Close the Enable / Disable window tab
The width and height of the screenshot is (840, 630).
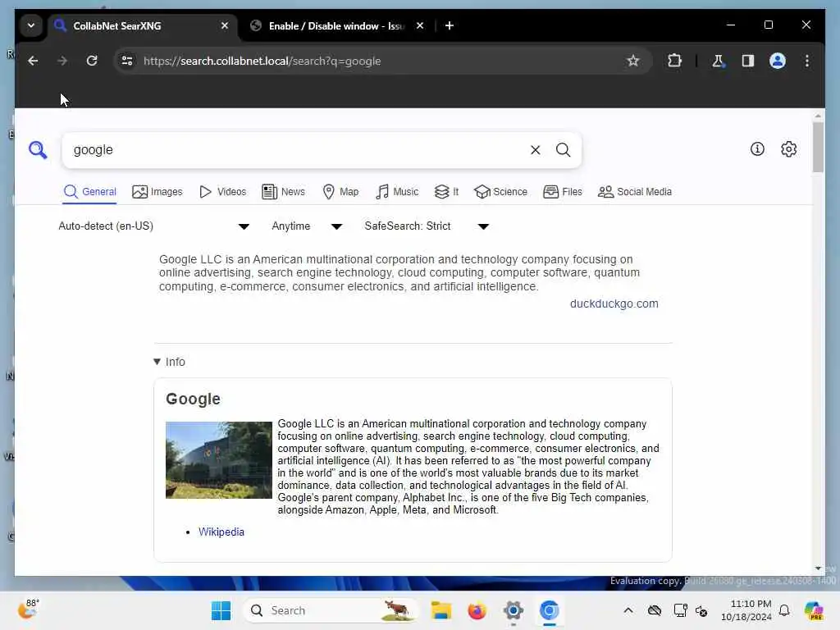(x=420, y=25)
